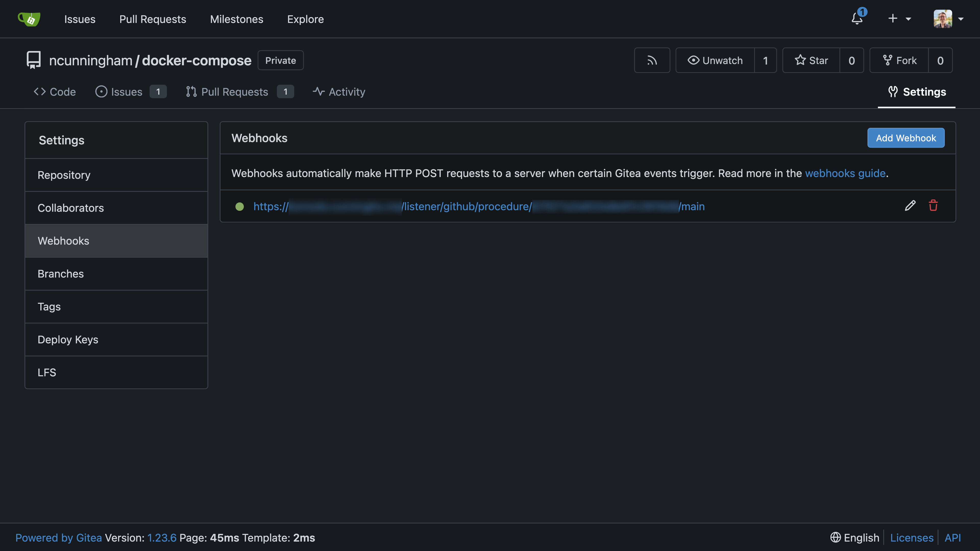Screen dimensions: 980x551
Task: Switch to the Code tab
Action: (x=55, y=92)
